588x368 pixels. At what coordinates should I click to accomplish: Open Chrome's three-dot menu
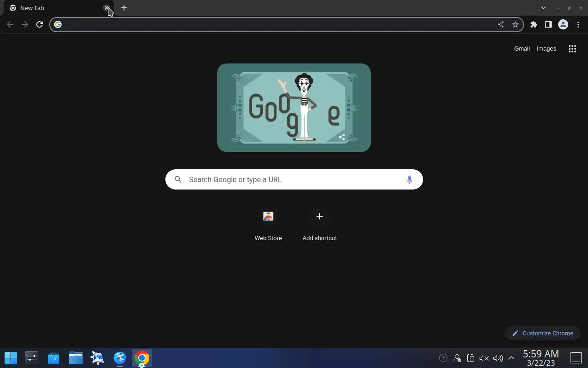[578, 24]
